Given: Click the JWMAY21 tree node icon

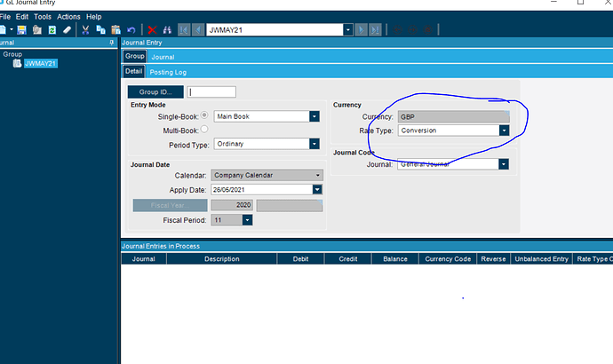Looking at the screenshot, I should [x=17, y=63].
